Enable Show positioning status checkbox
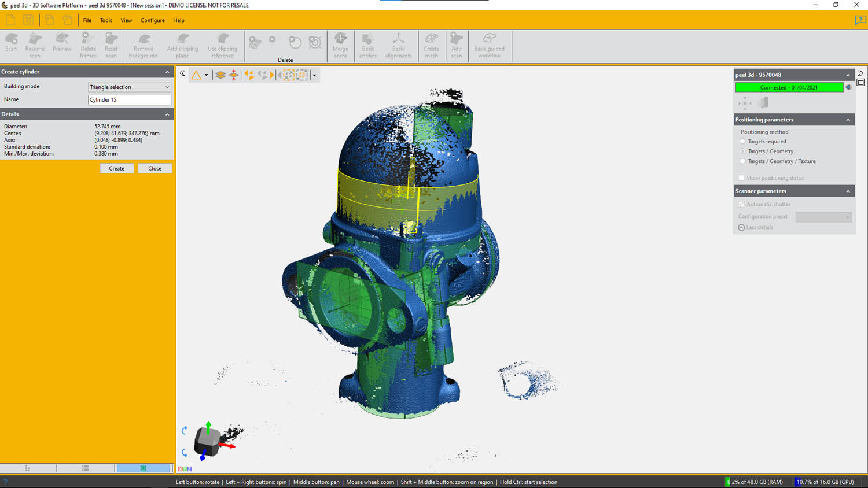The image size is (868, 488). pos(741,178)
